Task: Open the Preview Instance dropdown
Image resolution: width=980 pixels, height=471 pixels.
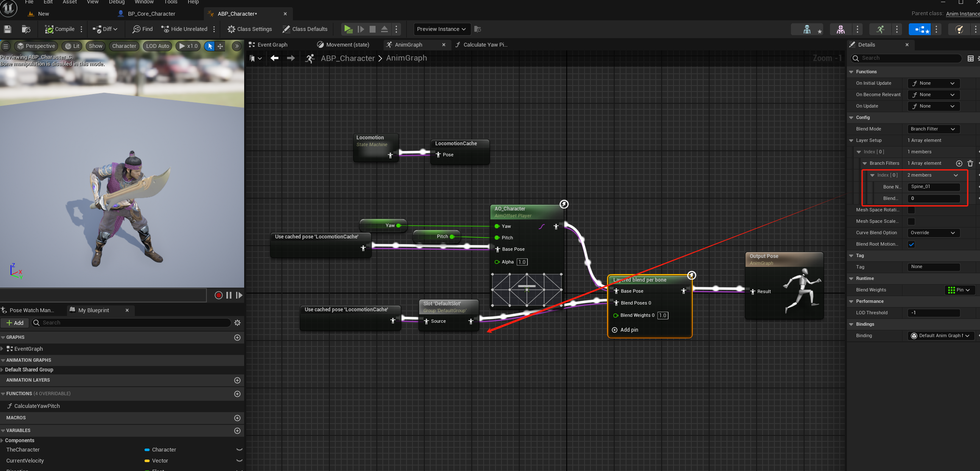Action: [441, 29]
